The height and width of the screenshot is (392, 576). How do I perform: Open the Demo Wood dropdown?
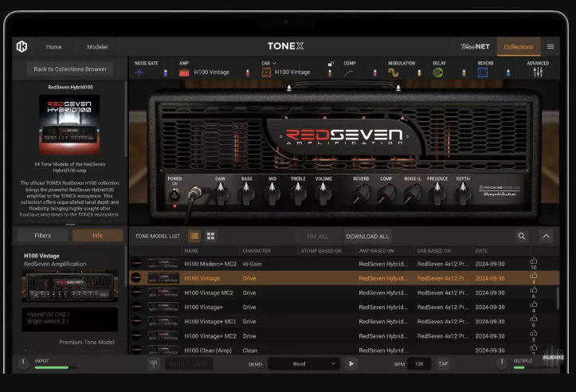coord(304,363)
